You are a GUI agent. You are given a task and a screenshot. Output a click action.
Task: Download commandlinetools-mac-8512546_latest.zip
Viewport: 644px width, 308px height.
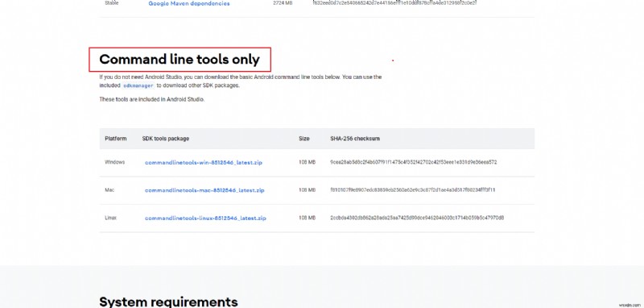coord(204,190)
